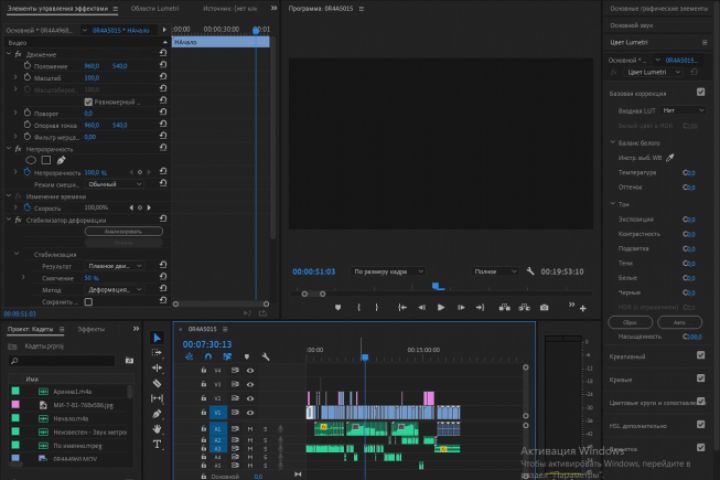720x480 pixels.
Task: Toggle the Креативный section checkbox
Action: pos(701,355)
